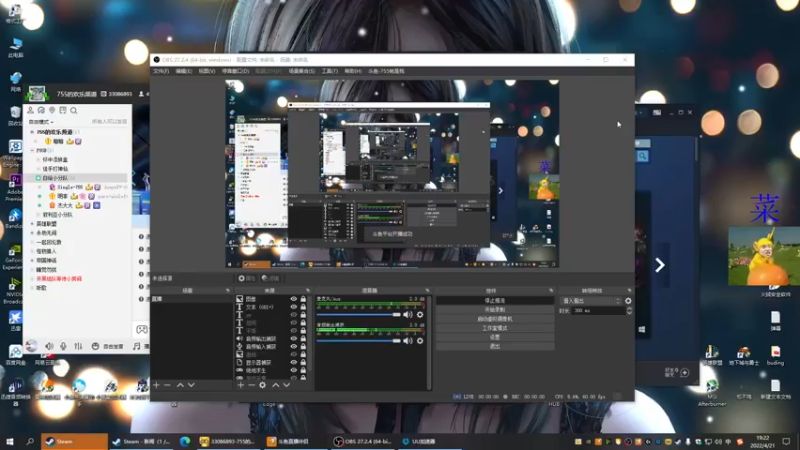Open the Windows Start menu
Viewport: 800px width, 450px height.
tap(9, 441)
